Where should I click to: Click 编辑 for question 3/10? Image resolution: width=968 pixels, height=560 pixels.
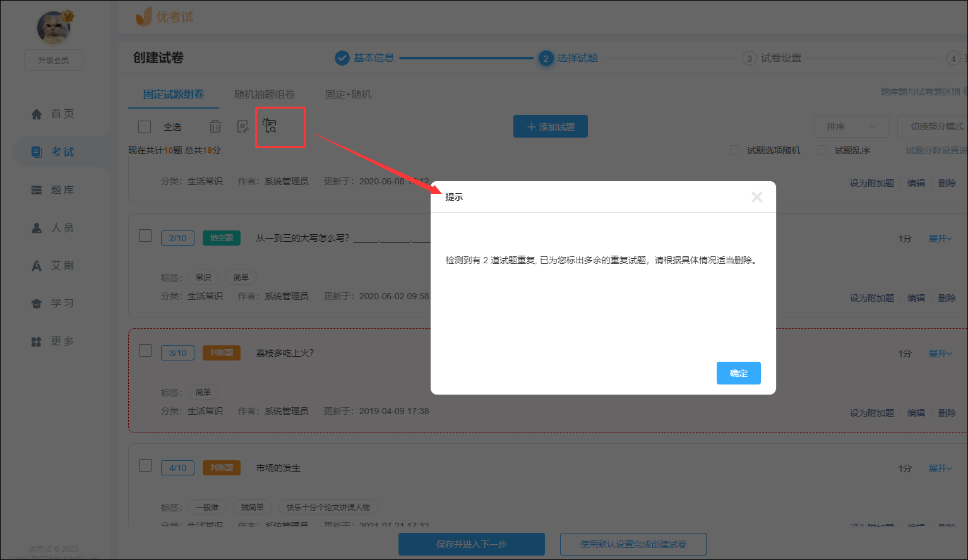click(x=916, y=413)
